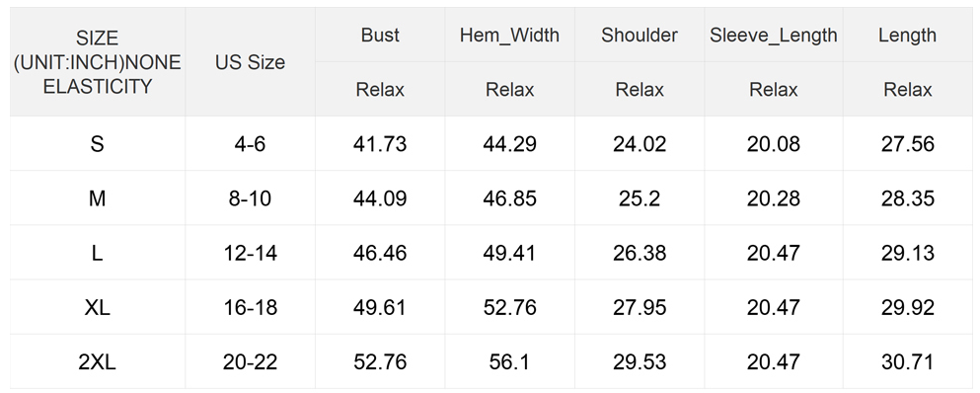The image size is (980, 393).
Task: Select the US Size header cell
Action: pos(250,62)
